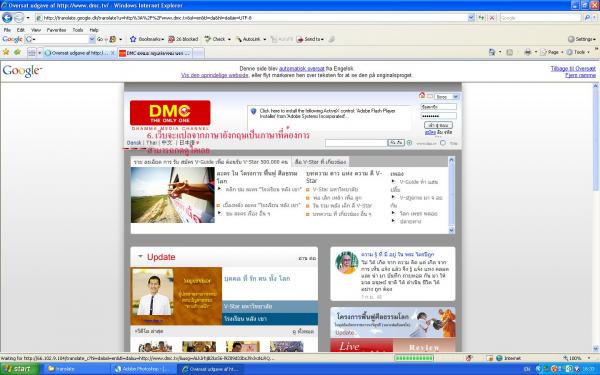
Task: Click the DMC password field
Action: 439,116
